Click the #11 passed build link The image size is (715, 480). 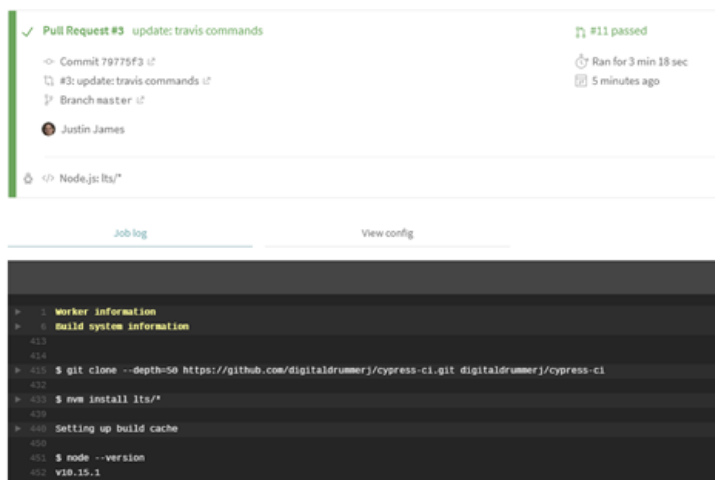pyautogui.click(x=618, y=31)
